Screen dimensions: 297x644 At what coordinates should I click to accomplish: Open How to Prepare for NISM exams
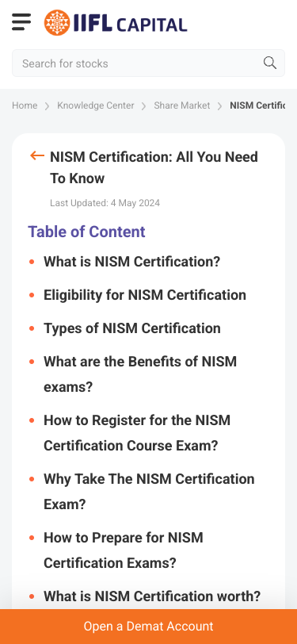pos(124,550)
